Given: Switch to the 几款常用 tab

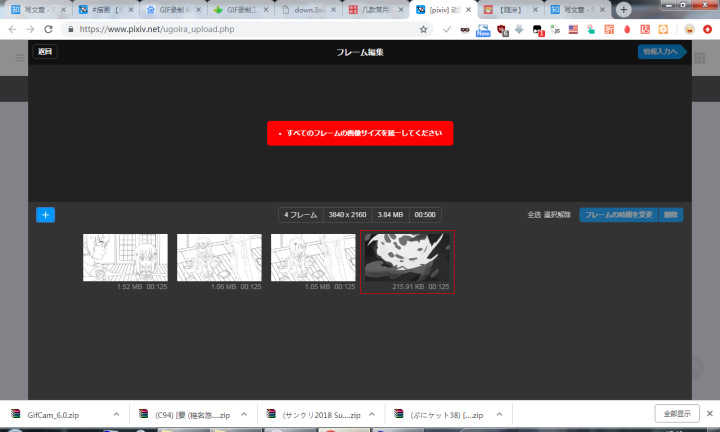Looking at the screenshot, I should click(x=376, y=10).
